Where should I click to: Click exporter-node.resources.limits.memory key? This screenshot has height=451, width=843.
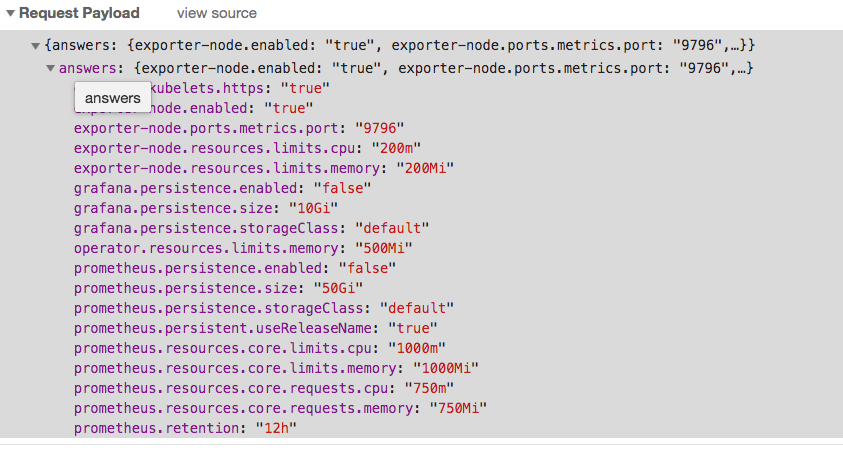(227, 168)
